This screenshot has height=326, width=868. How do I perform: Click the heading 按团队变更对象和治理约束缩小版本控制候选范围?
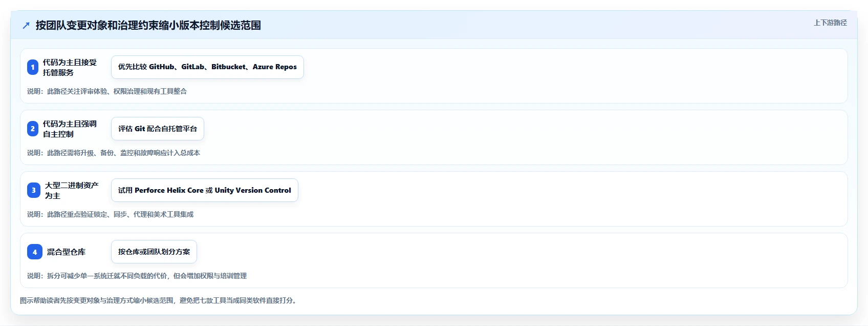point(148,25)
